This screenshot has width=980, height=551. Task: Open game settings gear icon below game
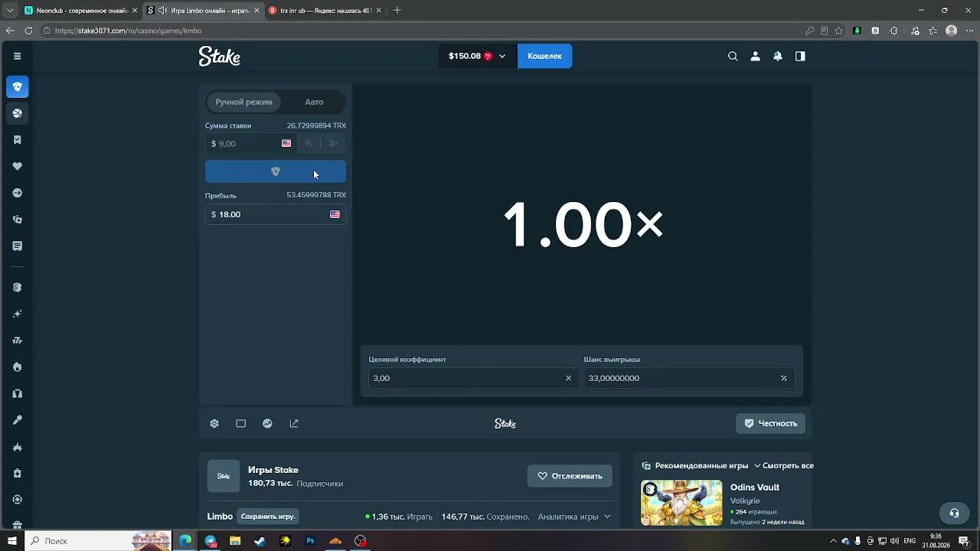pos(214,423)
